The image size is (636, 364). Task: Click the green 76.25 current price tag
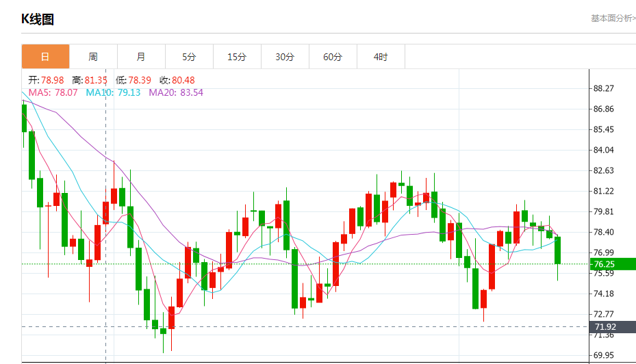pyautogui.click(x=611, y=264)
